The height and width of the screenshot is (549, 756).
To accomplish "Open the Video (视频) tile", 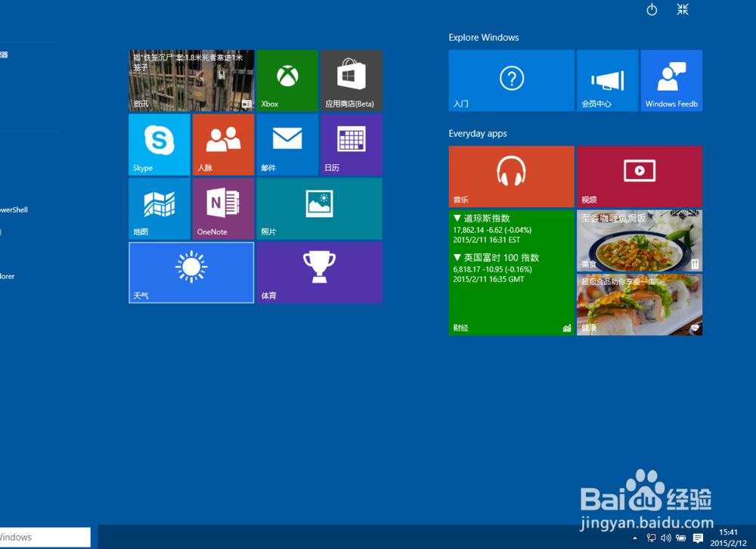I will point(640,176).
